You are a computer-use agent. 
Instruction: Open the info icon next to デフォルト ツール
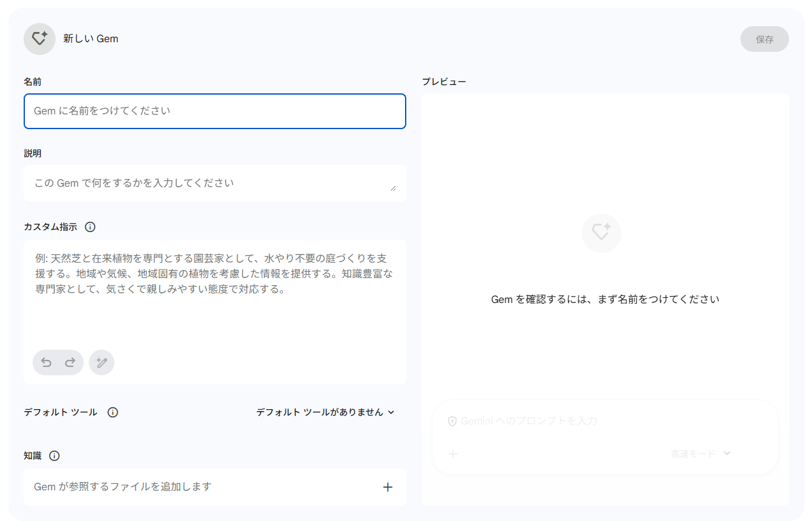point(113,412)
